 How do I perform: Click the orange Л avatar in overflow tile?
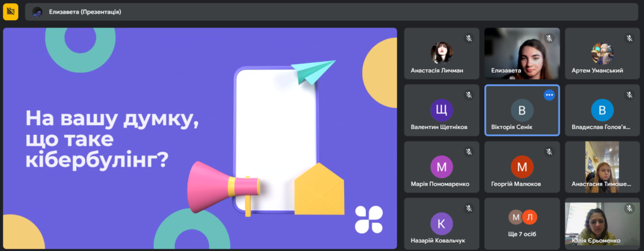click(x=530, y=217)
